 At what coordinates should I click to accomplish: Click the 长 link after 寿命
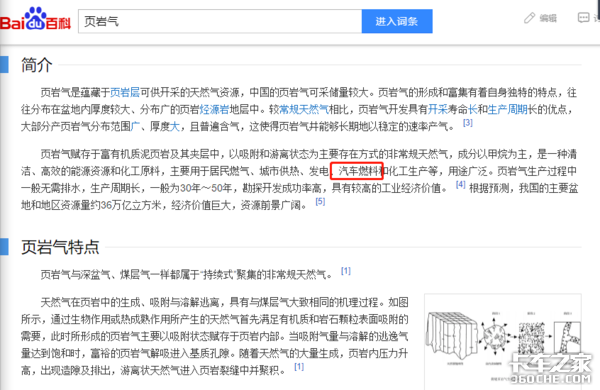[x=473, y=109]
